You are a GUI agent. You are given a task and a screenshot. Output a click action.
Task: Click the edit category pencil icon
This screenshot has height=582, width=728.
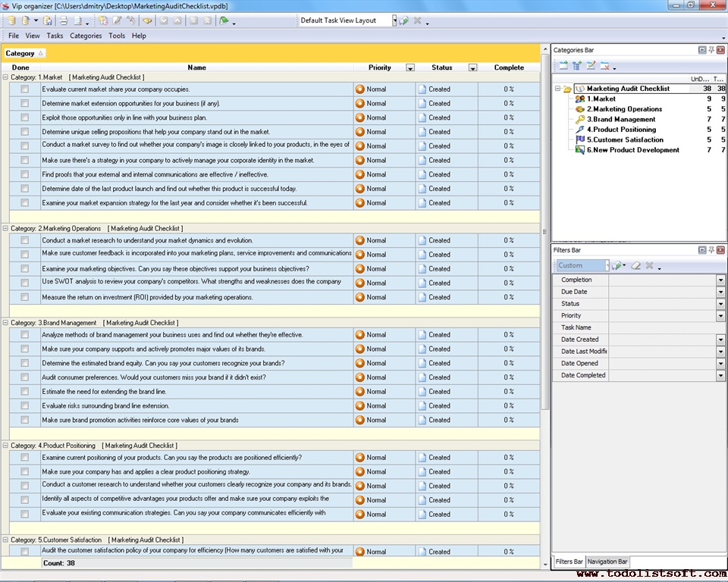click(x=591, y=66)
